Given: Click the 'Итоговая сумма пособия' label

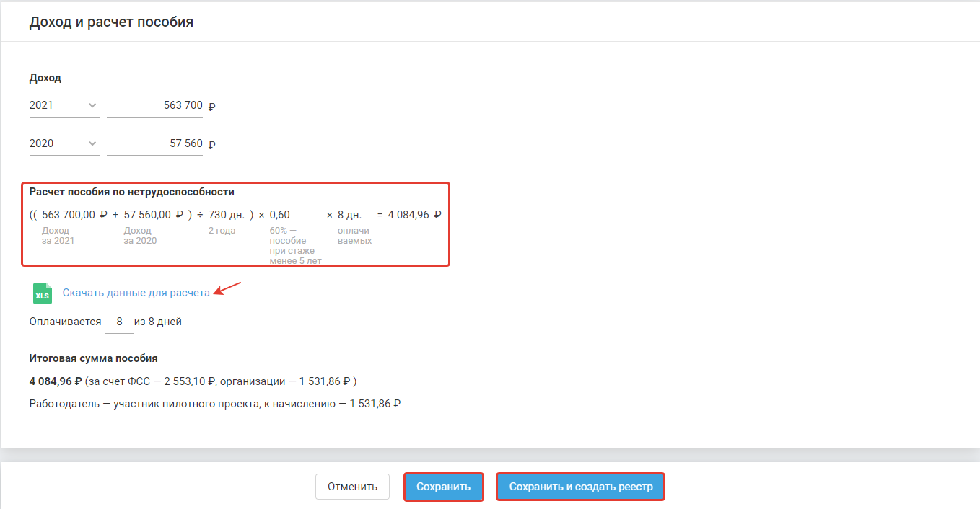Looking at the screenshot, I should [x=94, y=358].
